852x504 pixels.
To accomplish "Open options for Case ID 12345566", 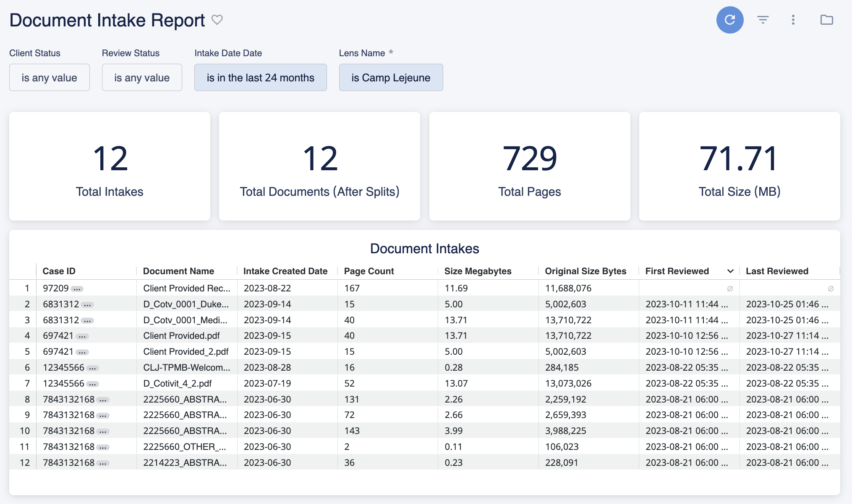I will (92, 368).
